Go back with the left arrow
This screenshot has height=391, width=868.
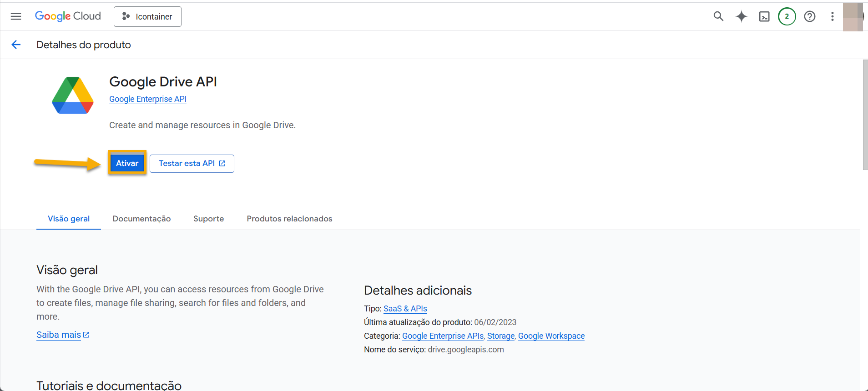pos(16,45)
